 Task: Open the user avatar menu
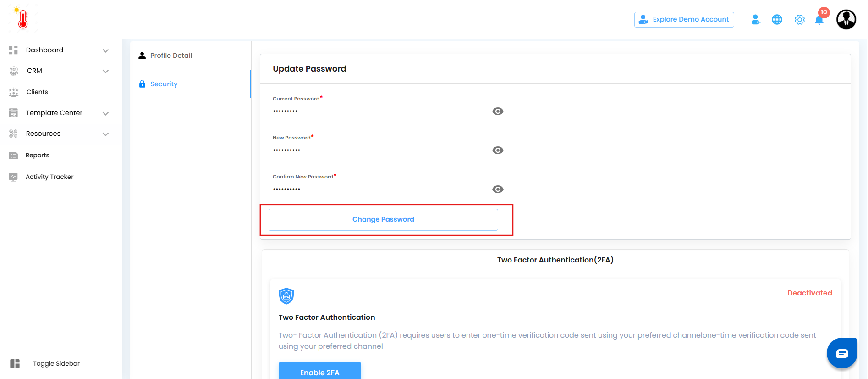click(846, 20)
